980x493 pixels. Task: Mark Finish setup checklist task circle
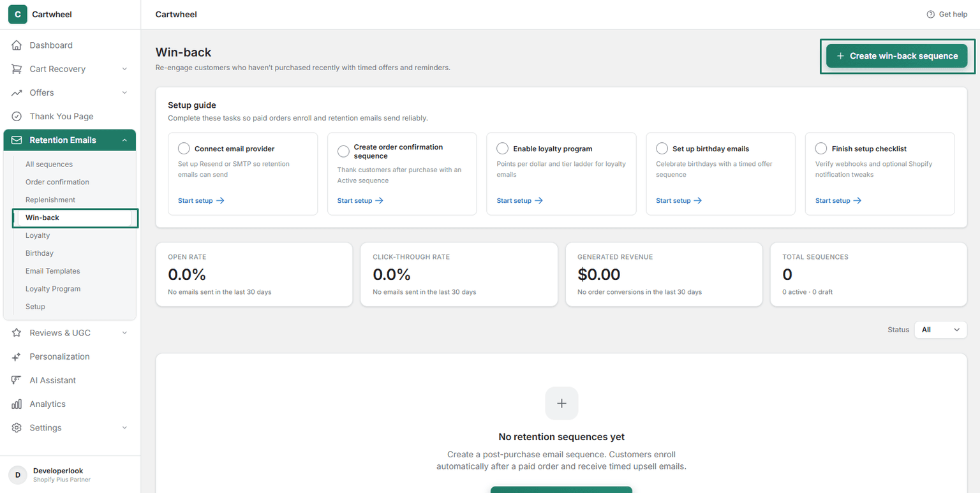pos(822,149)
